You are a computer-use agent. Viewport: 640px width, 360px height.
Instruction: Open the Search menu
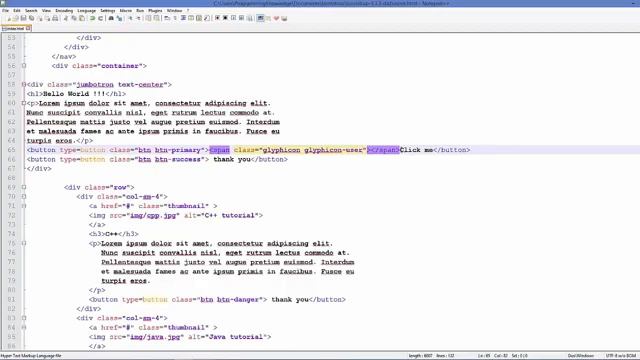coord(31,10)
